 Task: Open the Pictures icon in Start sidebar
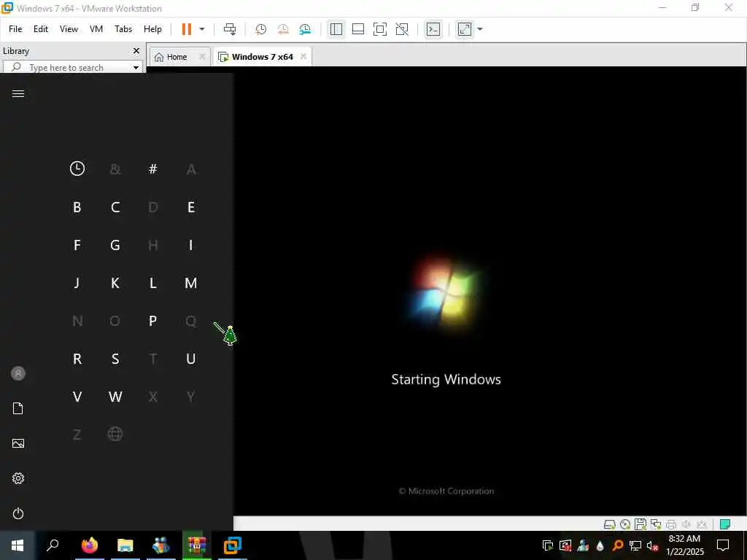click(x=18, y=443)
